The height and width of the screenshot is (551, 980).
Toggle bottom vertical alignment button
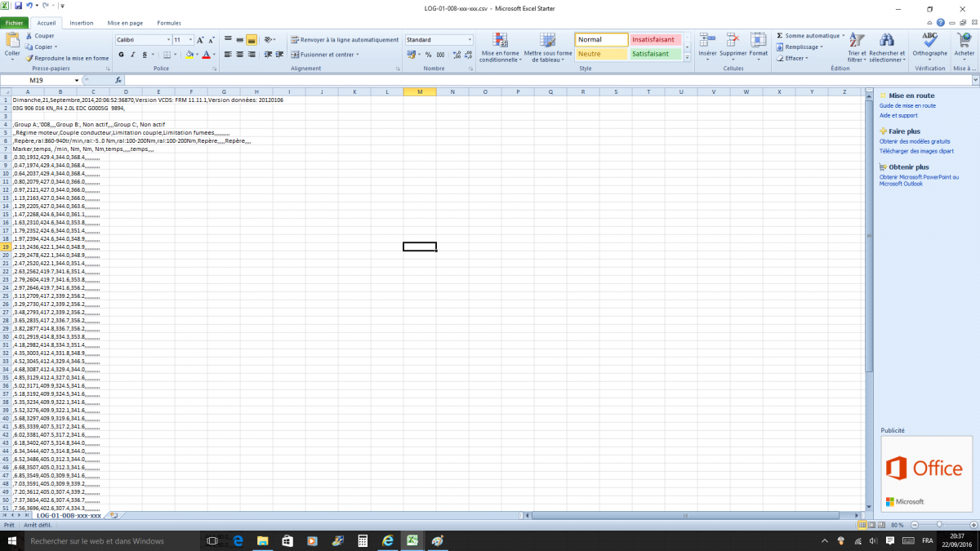click(x=252, y=40)
